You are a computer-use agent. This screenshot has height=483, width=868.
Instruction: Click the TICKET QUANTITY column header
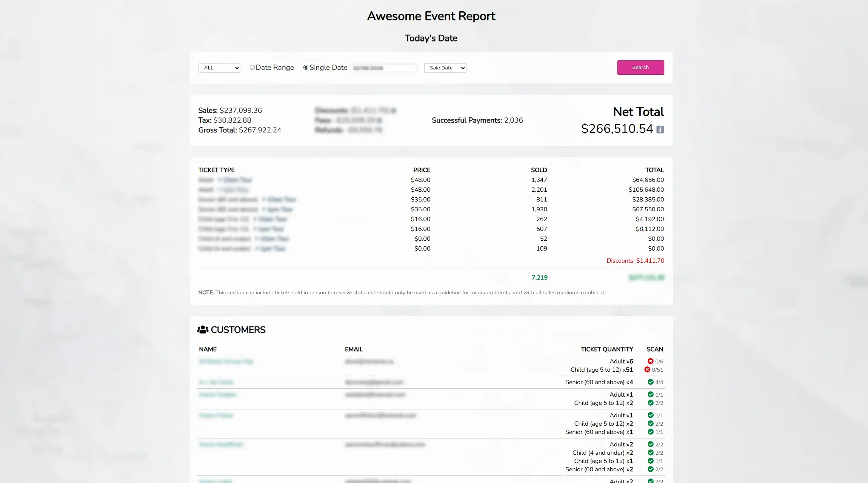point(607,349)
